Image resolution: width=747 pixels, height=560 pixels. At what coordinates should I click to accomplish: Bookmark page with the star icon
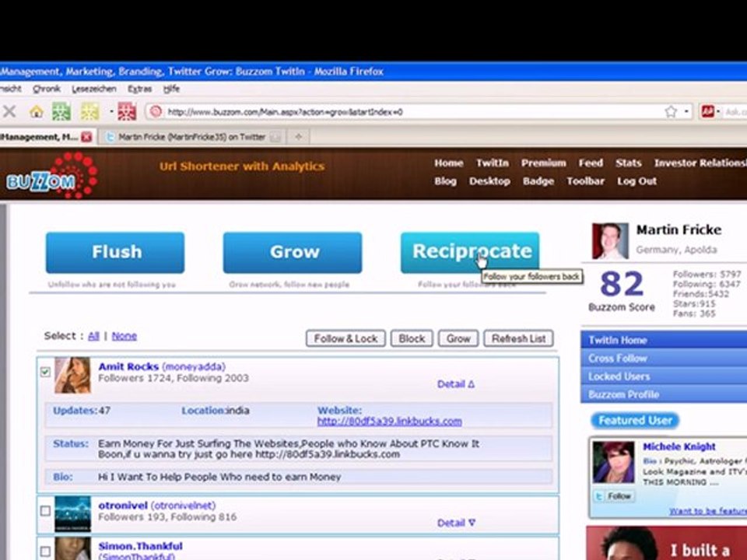pyautogui.click(x=671, y=112)
